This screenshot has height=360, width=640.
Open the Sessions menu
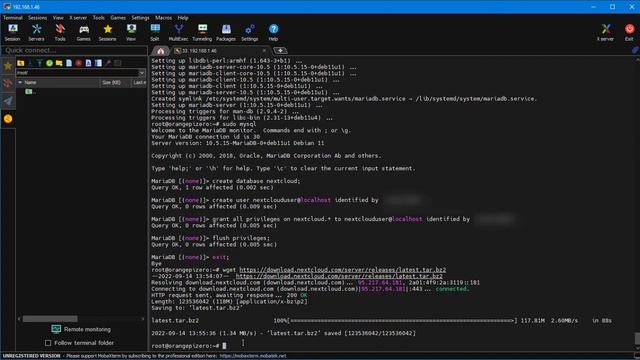pos(38,18)
